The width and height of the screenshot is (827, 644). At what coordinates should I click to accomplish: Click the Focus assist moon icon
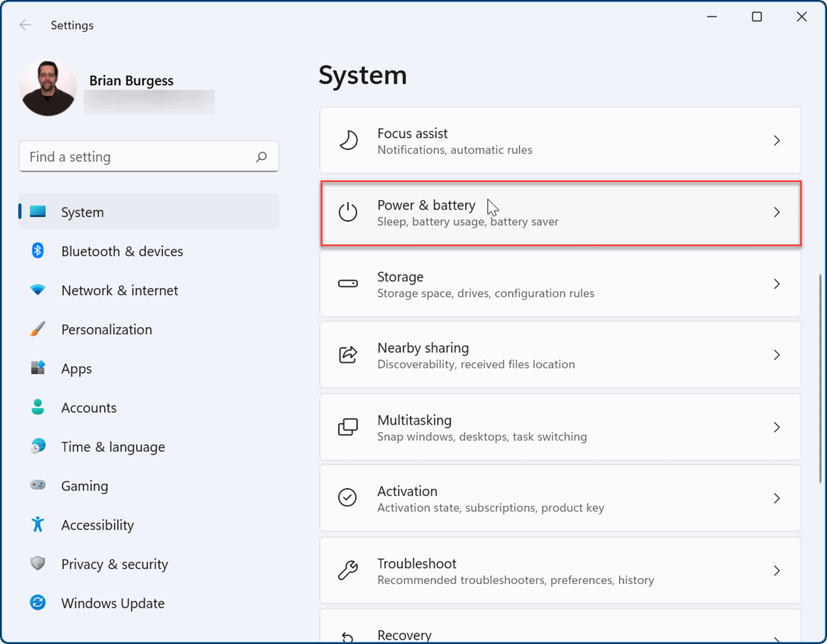[x=348, y=140]
